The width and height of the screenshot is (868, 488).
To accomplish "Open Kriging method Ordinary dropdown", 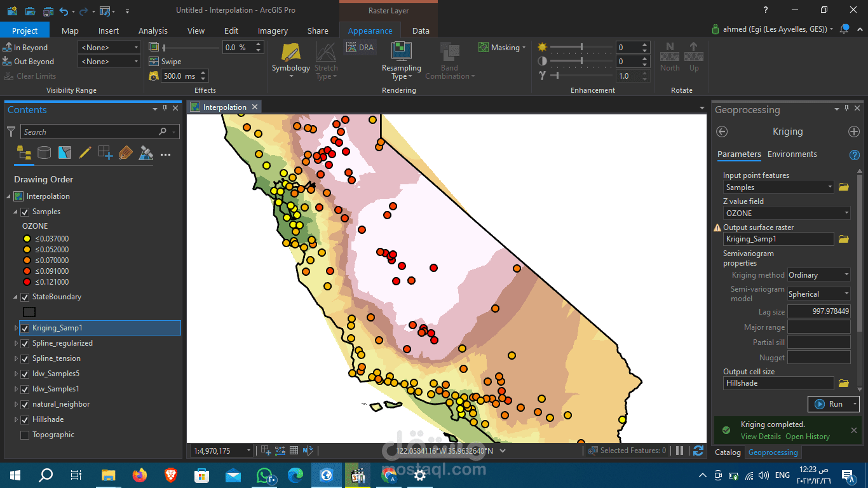I will [818, 275].
